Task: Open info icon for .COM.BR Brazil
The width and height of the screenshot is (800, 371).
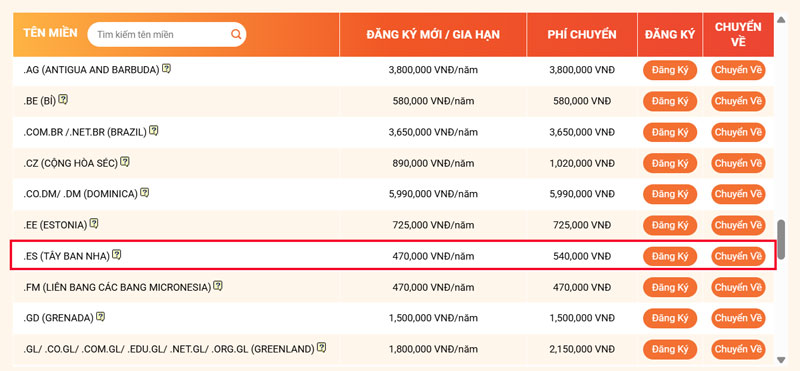Action: tap(154, 131)
